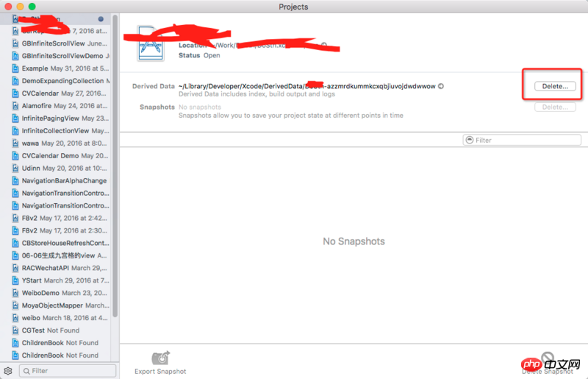Screen dimensions: 588x379
Task: Click the RACWechatAPI project file icon
Action: [15, 268]
